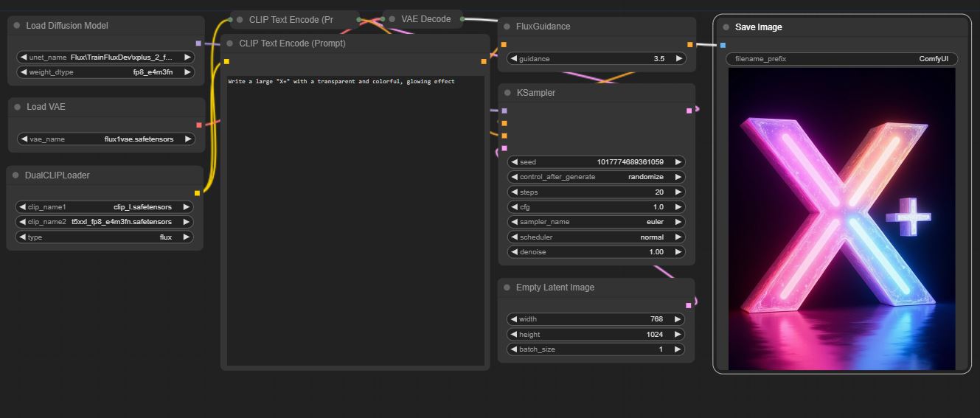Viewport: 980px width, 418px height.
Task: Increase denoise with right arrow
Action: (x=678, y=252)
